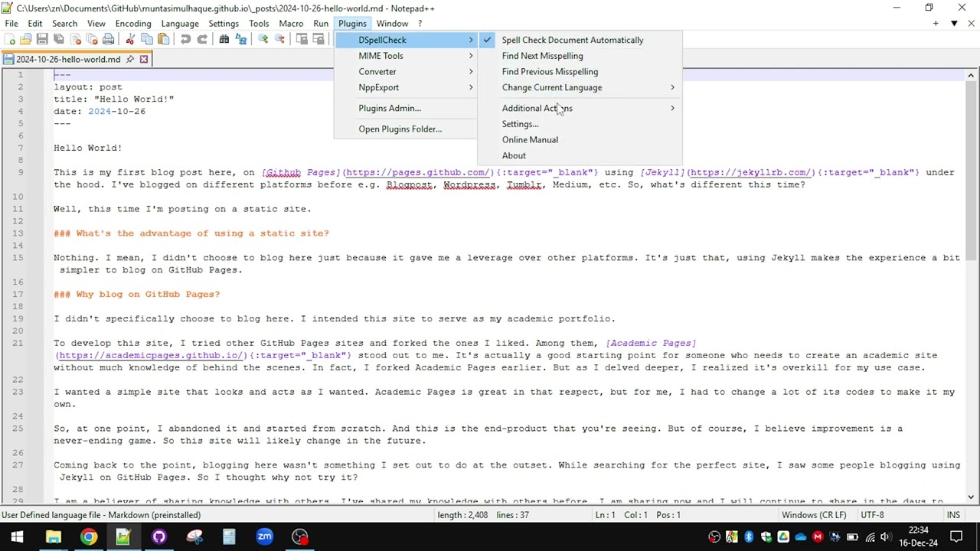This screenshot has width=980, height=551.
Task: Click the Windows (CR LF) status entry
Action: [814, 515]
